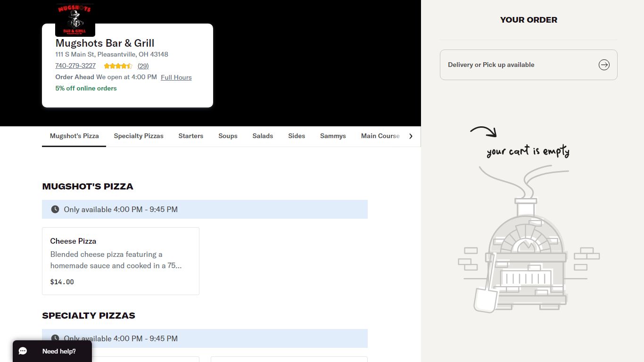
Task: Call the 740-279-3227 phone link
Action: (75, 66)
